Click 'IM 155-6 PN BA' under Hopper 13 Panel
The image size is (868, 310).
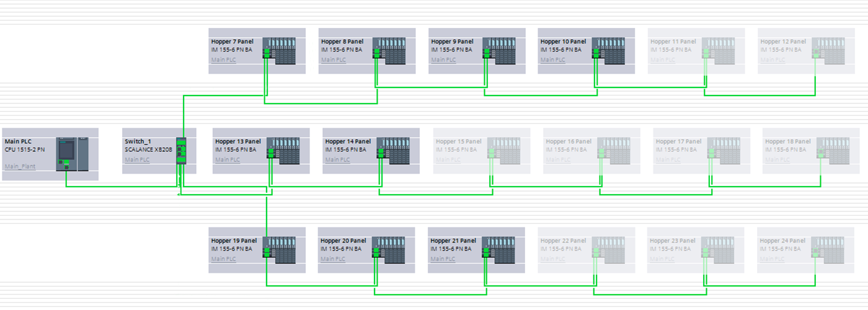236,149
